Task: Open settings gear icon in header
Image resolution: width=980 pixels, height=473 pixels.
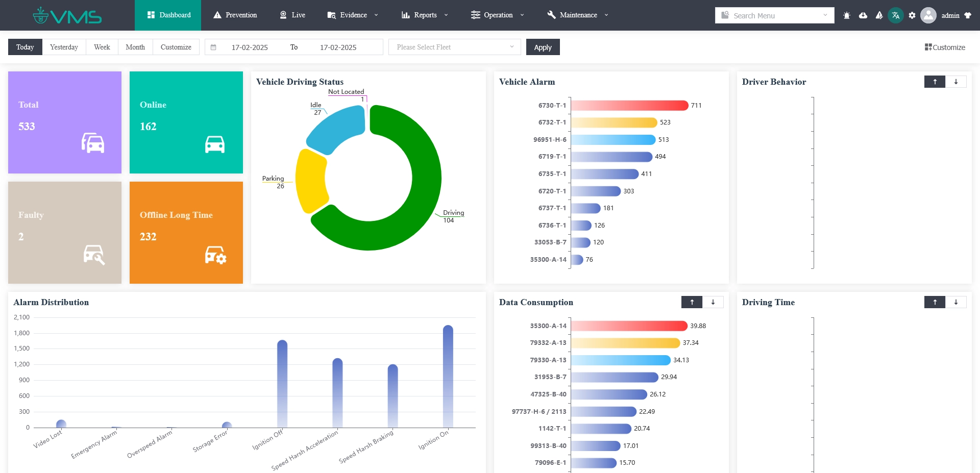Action: pyautogui.click(x=912, y=15)
